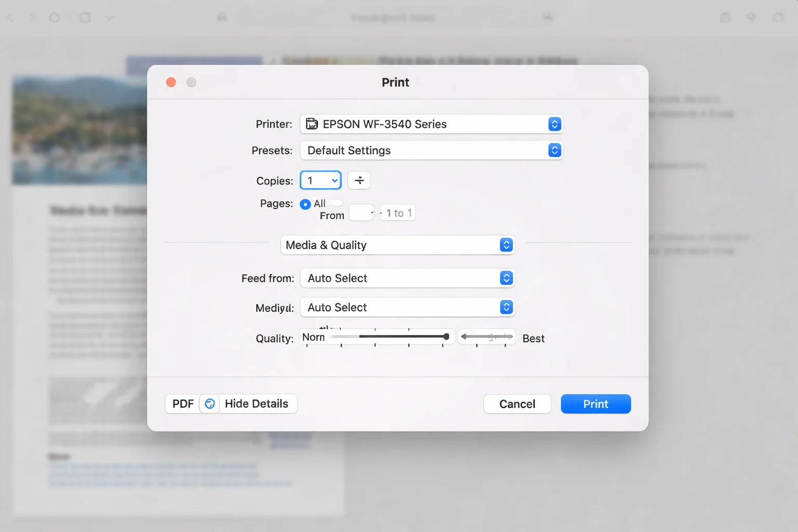Screen dimensions: 798x532
Task: Select the All pages radio button
Action: 305,204
